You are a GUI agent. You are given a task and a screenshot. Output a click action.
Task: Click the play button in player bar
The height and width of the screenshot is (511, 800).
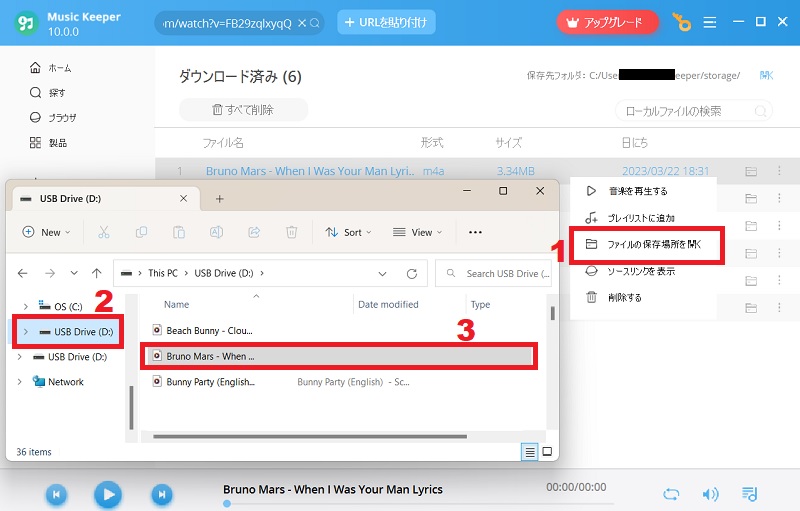pyautogui.click(x=108, y=493)
